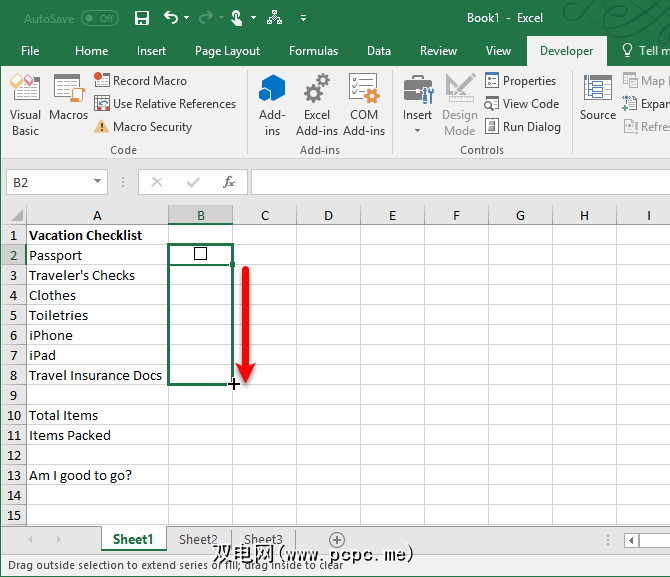Open the Visual Basic editor
The width and height of the screenshot is (670, 577).
coord(25,105)
